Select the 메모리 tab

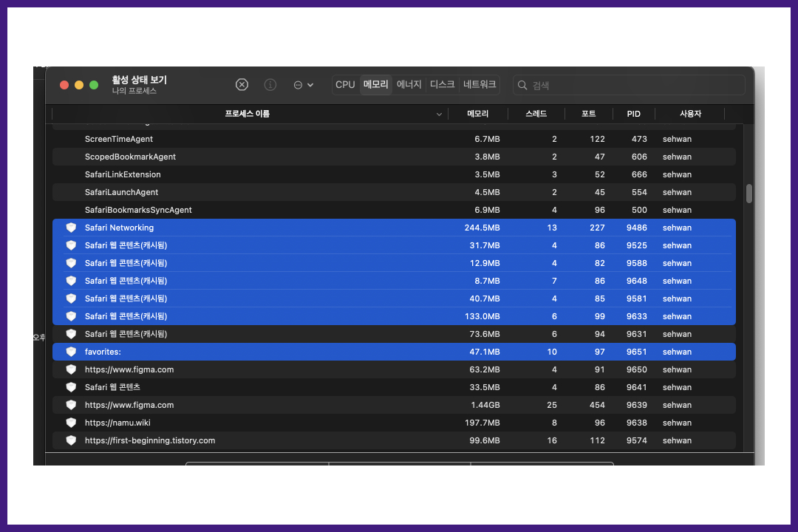click(x=375, y=84)
